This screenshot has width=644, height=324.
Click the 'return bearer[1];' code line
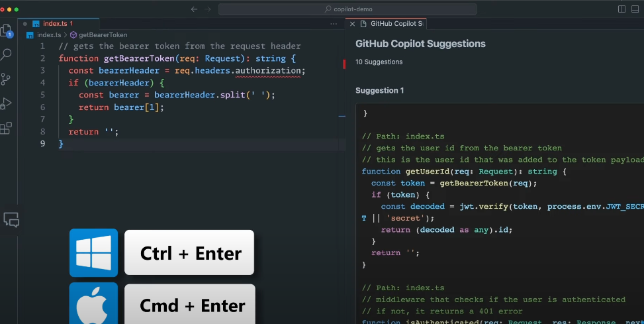121,107
